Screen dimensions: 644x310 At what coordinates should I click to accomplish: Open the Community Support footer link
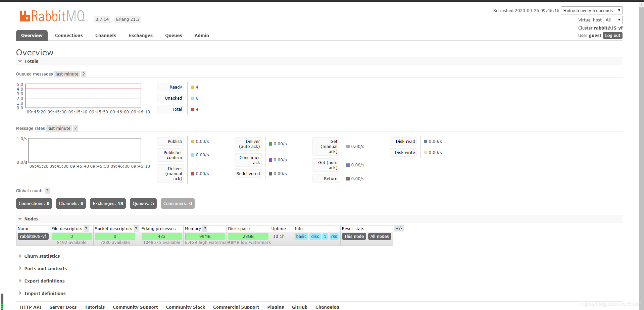[x=135, y=307]
